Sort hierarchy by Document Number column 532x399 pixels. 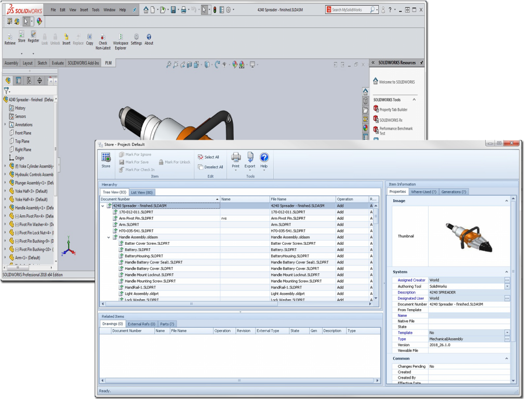coord(160,199)
